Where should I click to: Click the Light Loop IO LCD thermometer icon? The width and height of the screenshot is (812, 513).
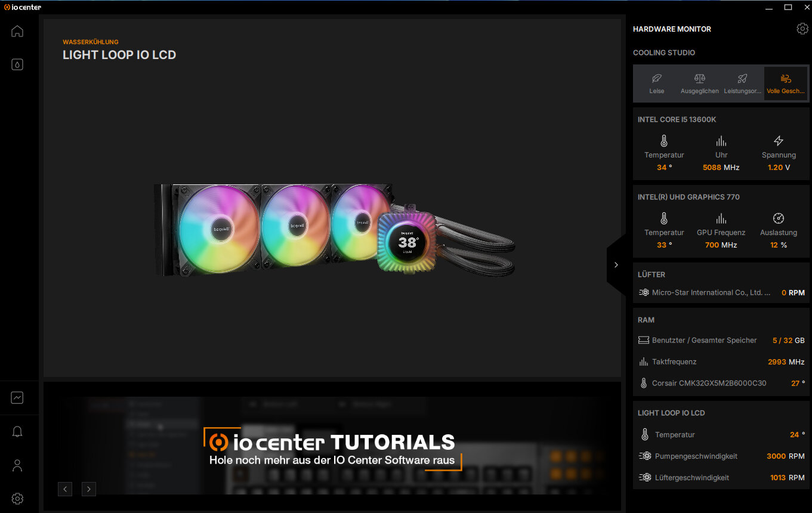pos(644,435)
